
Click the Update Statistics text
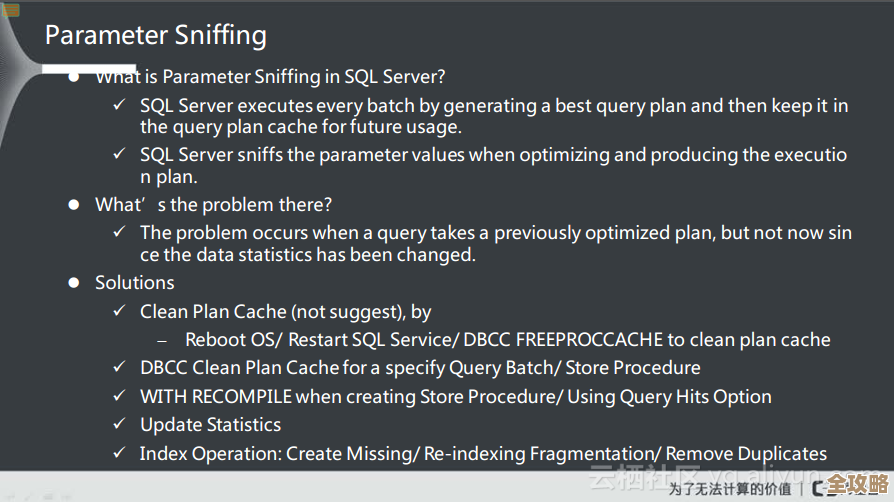pos(210,425)
